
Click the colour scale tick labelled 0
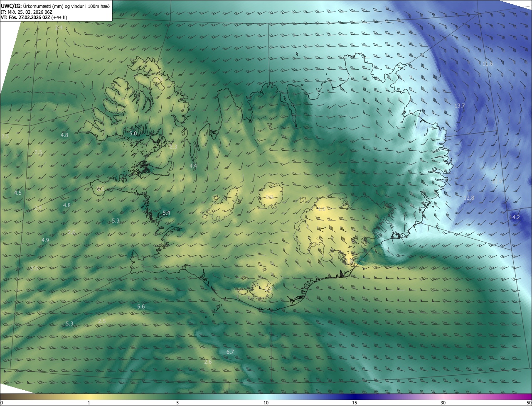[x=2, y=403]
